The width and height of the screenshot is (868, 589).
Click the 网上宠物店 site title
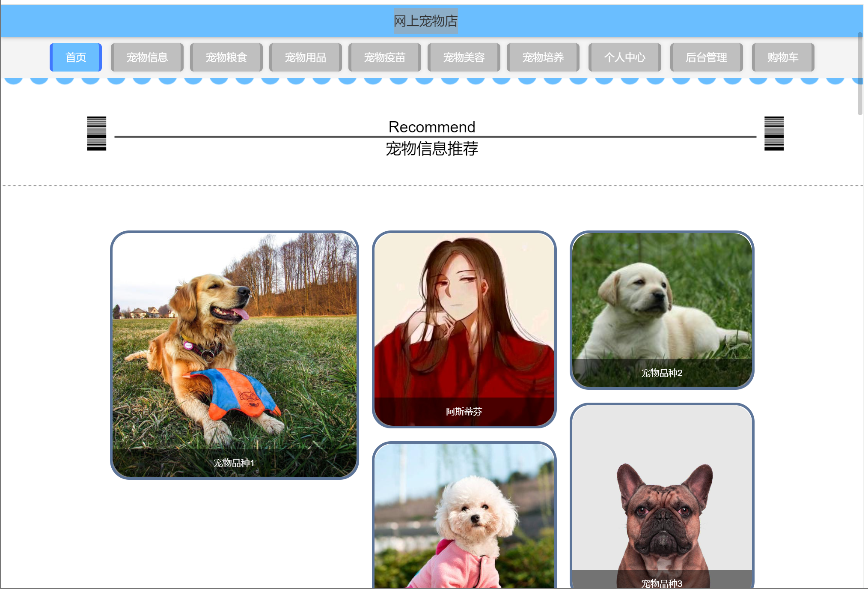coord(425,21)
